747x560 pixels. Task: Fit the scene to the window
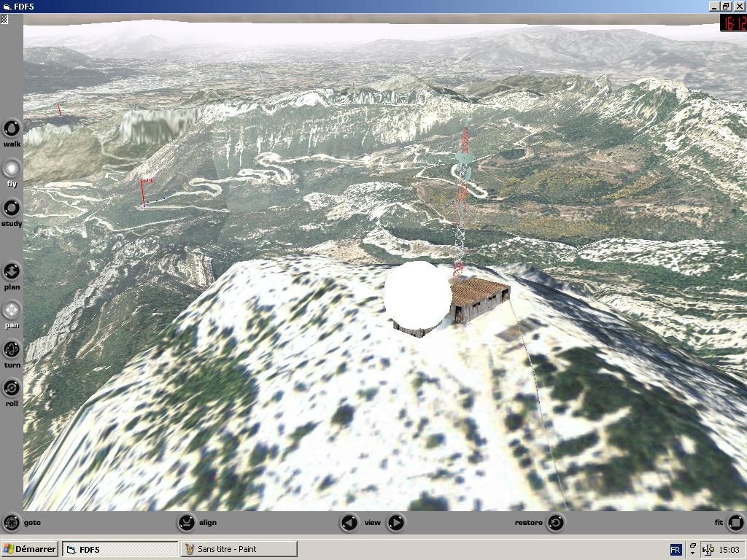click(735, 522)
